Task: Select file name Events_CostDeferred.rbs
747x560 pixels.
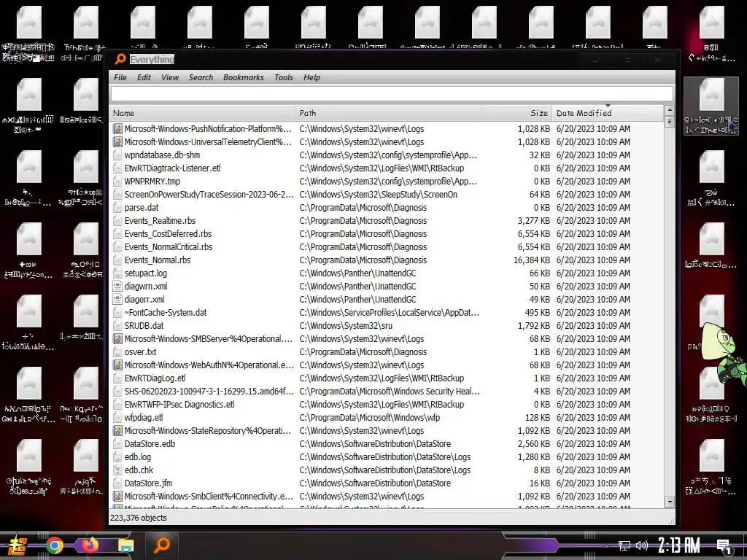Action: (x=169, y=234)
